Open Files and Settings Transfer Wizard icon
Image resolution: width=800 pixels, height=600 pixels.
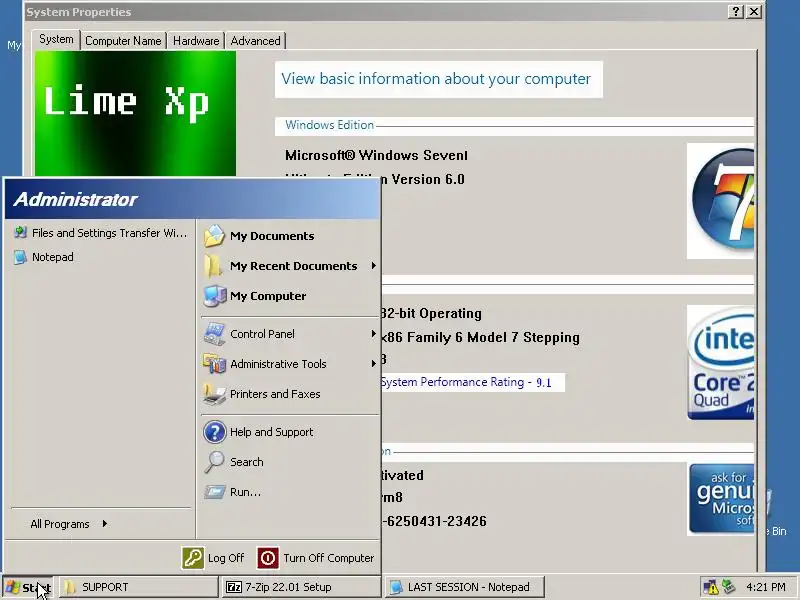coord(20,233)
